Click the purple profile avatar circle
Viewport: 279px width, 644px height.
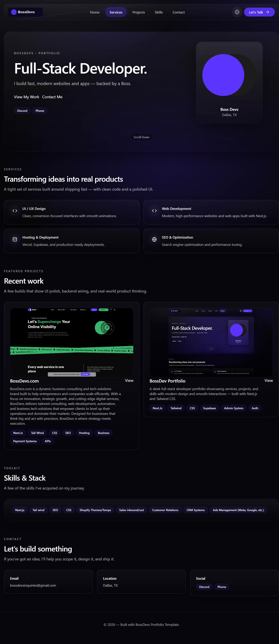tap(223, 75)
